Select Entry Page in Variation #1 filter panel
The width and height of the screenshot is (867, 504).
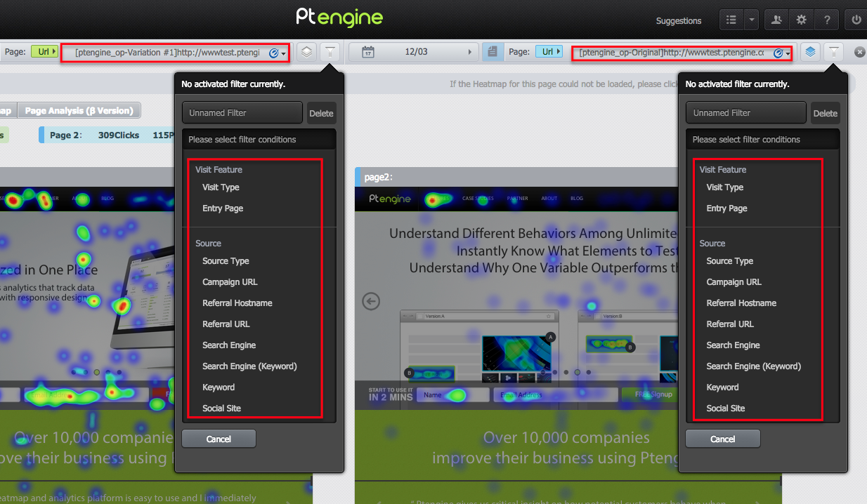223,208
